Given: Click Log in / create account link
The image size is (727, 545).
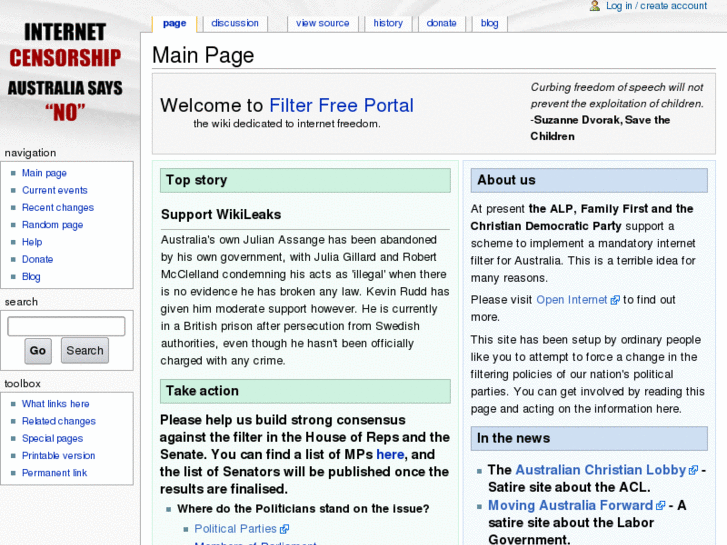Looking at the screenshot, I should [x=657, y=6].
